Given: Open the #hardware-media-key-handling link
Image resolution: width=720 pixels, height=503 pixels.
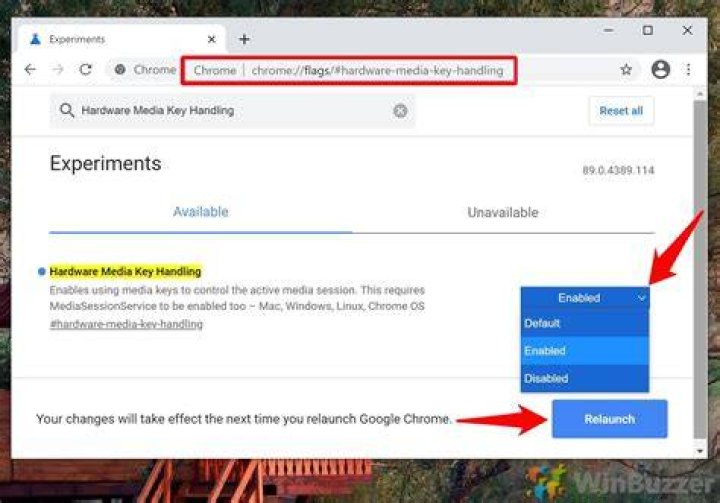Looking at the screenshot, I should [x=126, y=324].
